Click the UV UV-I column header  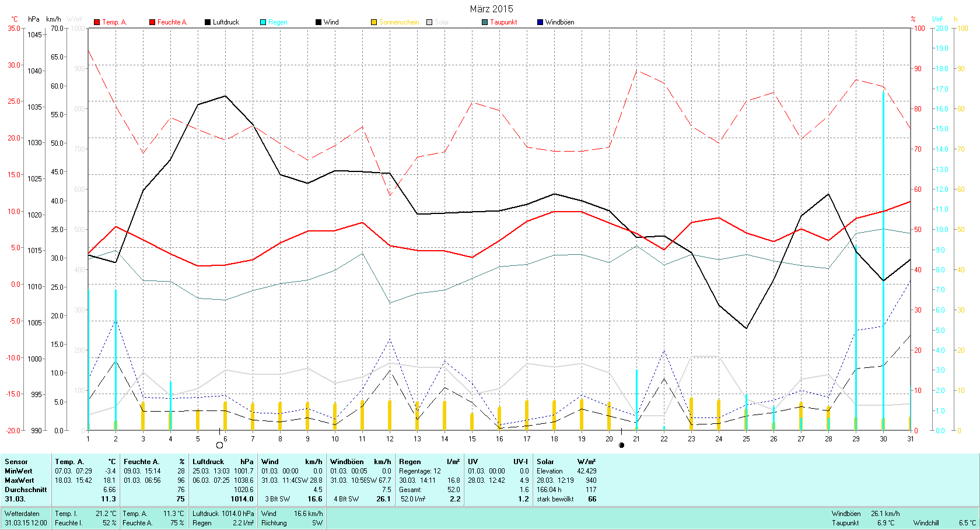[x=498, y=462]
